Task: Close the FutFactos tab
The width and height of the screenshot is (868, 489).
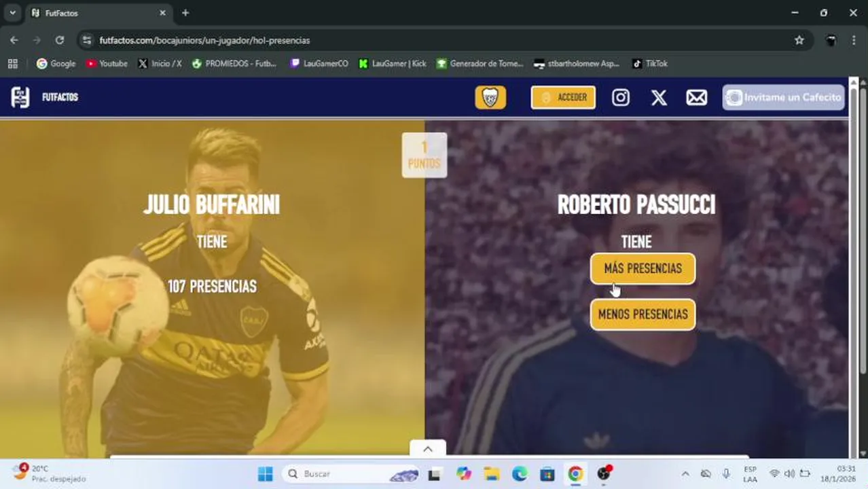Action: [162, 13]
